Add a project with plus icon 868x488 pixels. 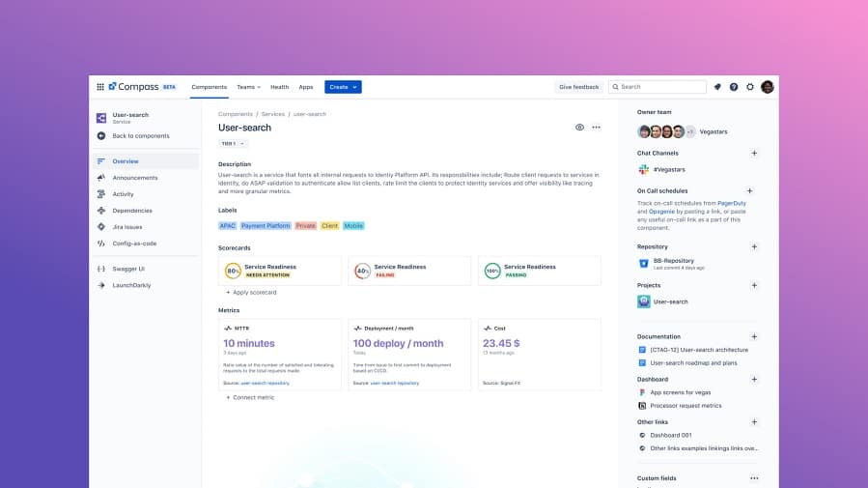(754, 285)
